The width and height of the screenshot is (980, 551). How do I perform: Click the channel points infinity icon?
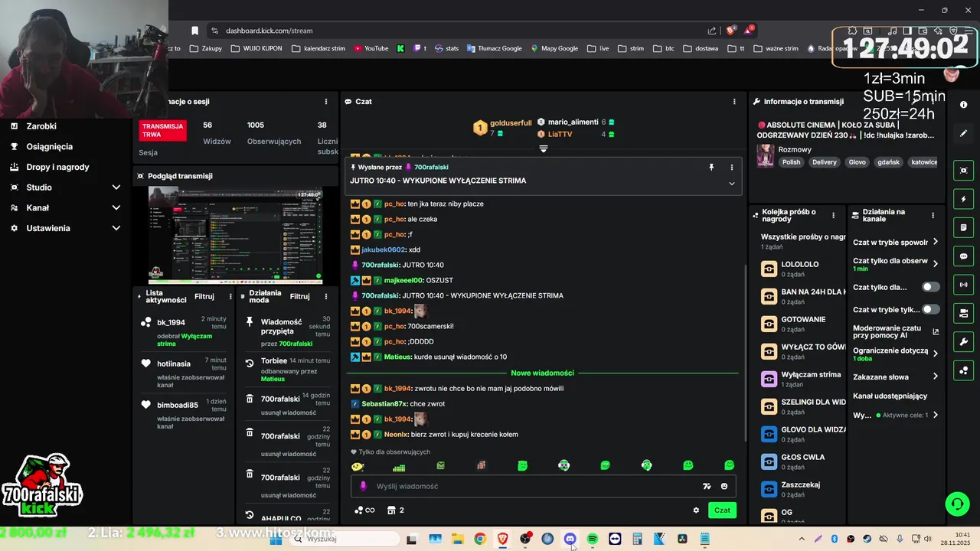pos(364,510)
